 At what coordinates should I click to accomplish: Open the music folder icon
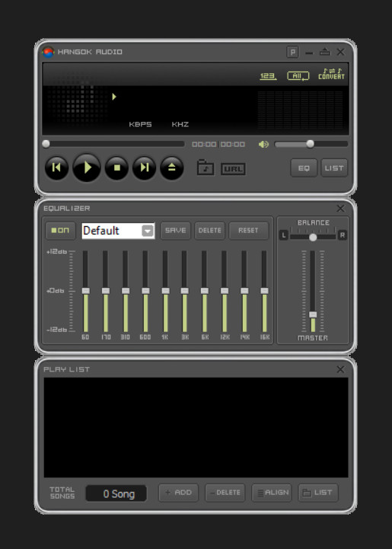206,168
